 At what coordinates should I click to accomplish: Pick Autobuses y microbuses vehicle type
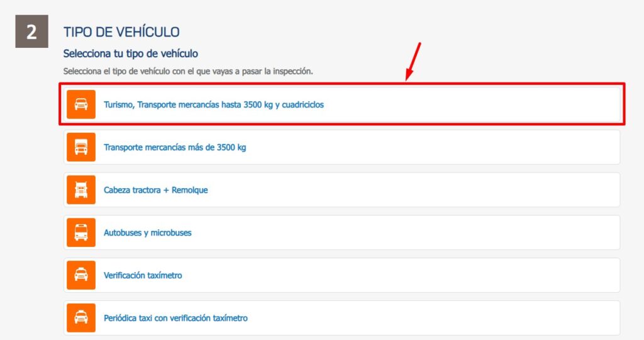coord(341,233)
